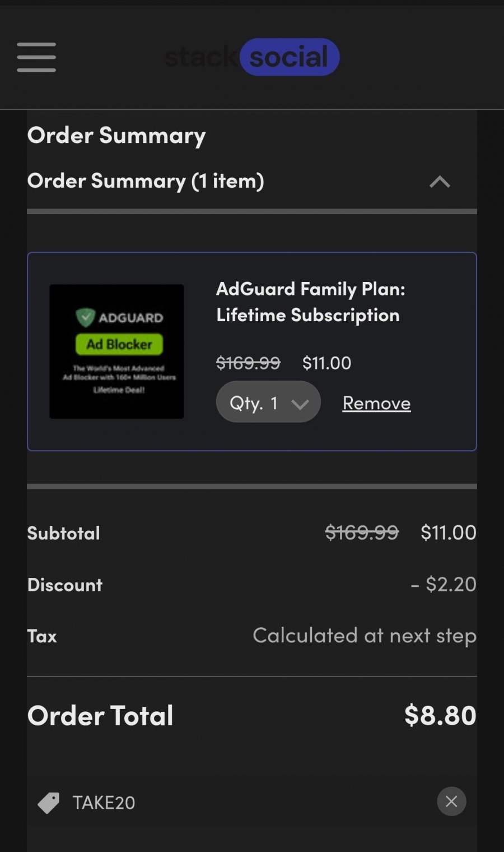Click the top Order Summary heading

[x=116, y=135]
